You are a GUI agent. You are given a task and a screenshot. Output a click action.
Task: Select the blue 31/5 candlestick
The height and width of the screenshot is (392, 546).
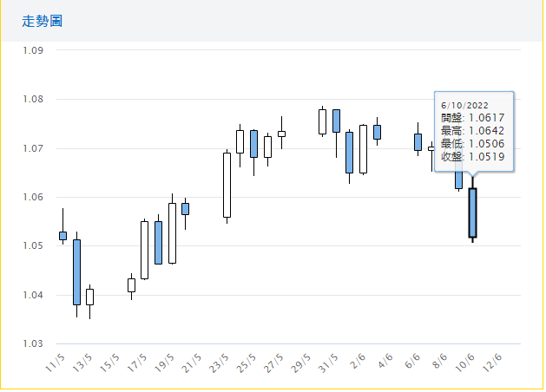point(336,121)
